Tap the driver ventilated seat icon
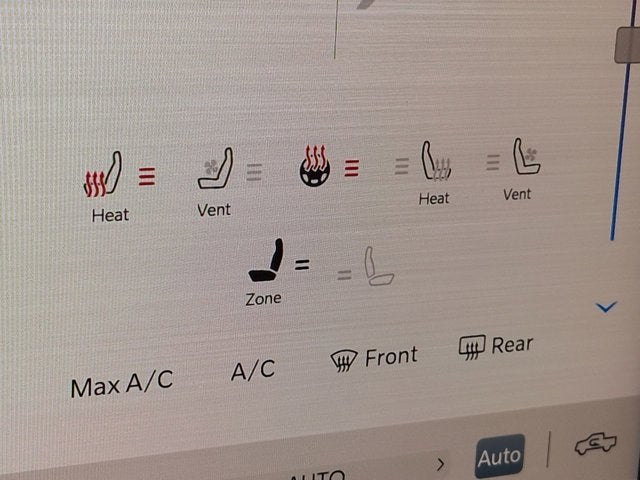The width and height of the screenshot is (640, 480). 216,168
